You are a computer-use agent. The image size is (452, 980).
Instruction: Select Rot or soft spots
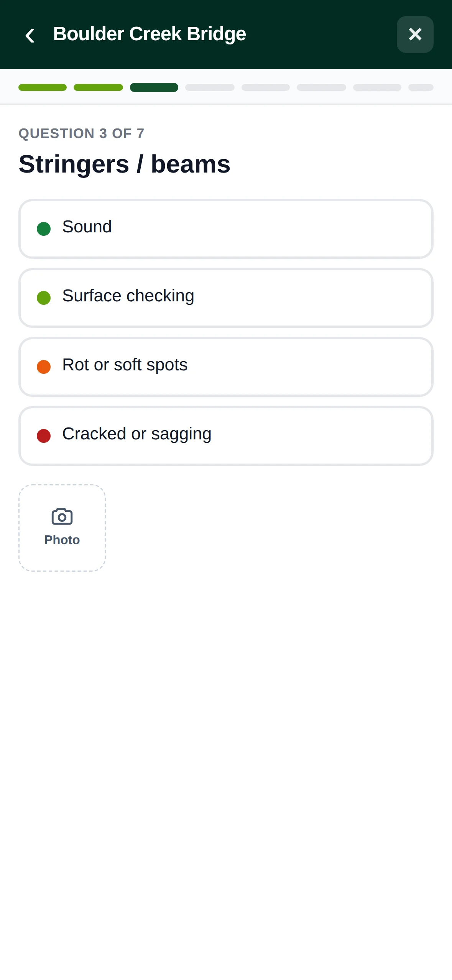click(226, 367)
